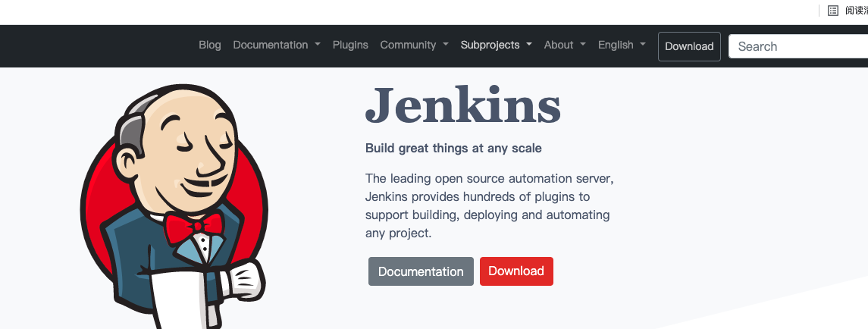Expand the Documentation dropdown menu

tap(276, 45)
